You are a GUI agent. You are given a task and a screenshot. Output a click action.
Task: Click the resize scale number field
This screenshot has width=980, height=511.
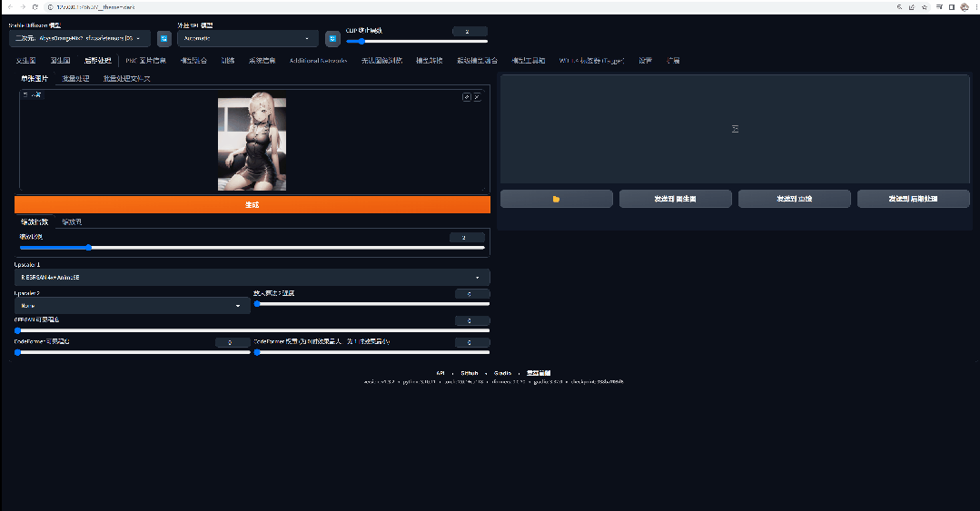pyautogui.click(x=467, y=238)
